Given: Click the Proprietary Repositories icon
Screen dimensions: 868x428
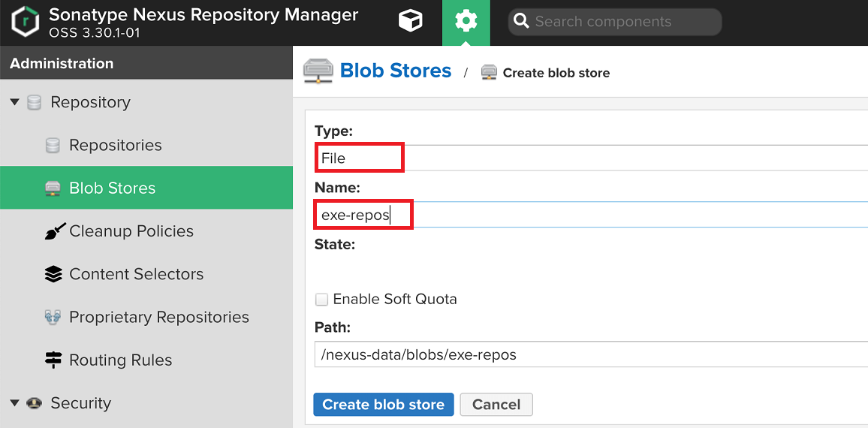Looking at the screenshot, I should (53, 318).
